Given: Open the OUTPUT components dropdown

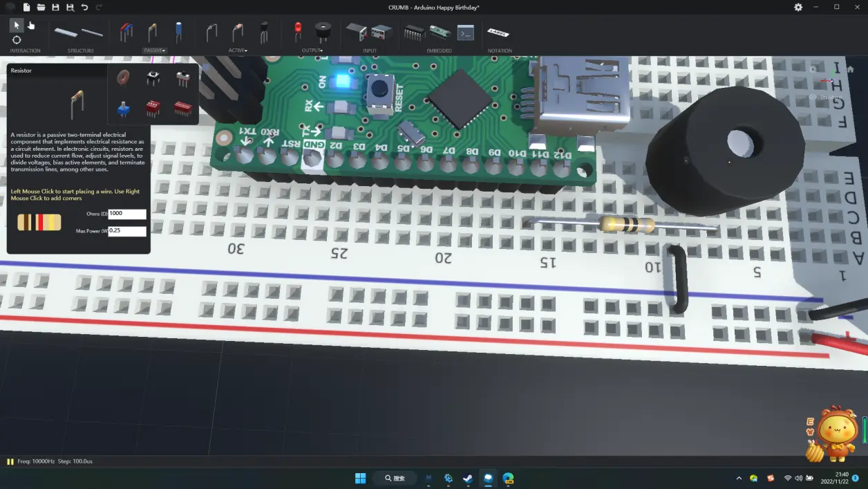Looking at the screenshot, I should click(312, 50).
